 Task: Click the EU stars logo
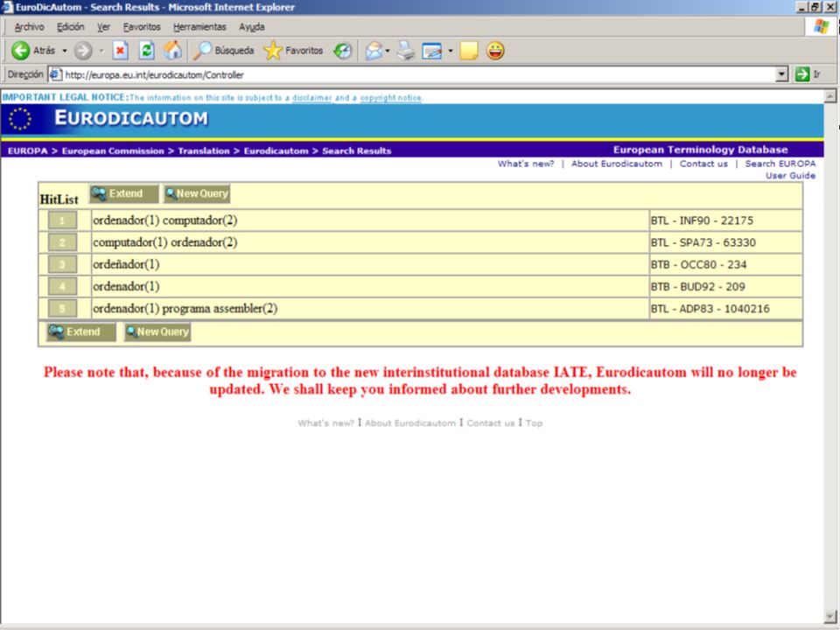click(20, 119)
